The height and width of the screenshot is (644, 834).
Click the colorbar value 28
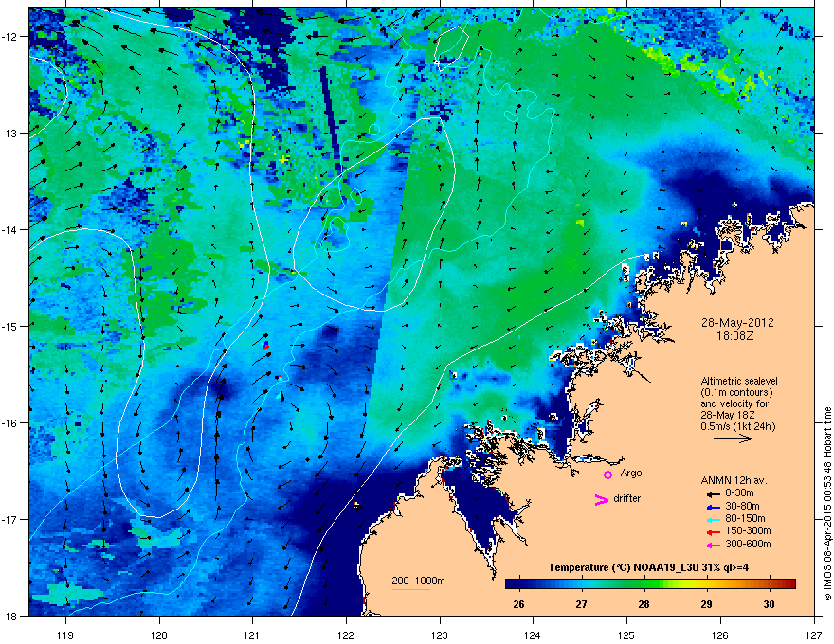[644, 604]
